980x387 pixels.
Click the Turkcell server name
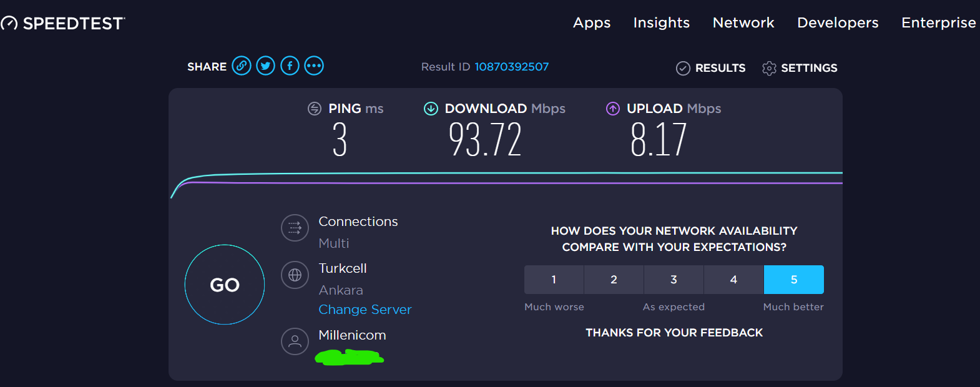(343, 268)
